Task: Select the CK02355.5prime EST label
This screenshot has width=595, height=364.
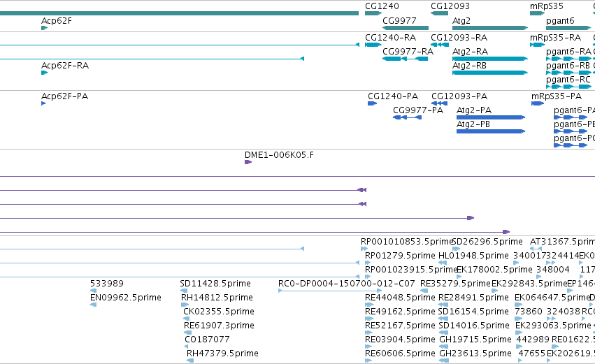Action: click(x=219, y=312)
